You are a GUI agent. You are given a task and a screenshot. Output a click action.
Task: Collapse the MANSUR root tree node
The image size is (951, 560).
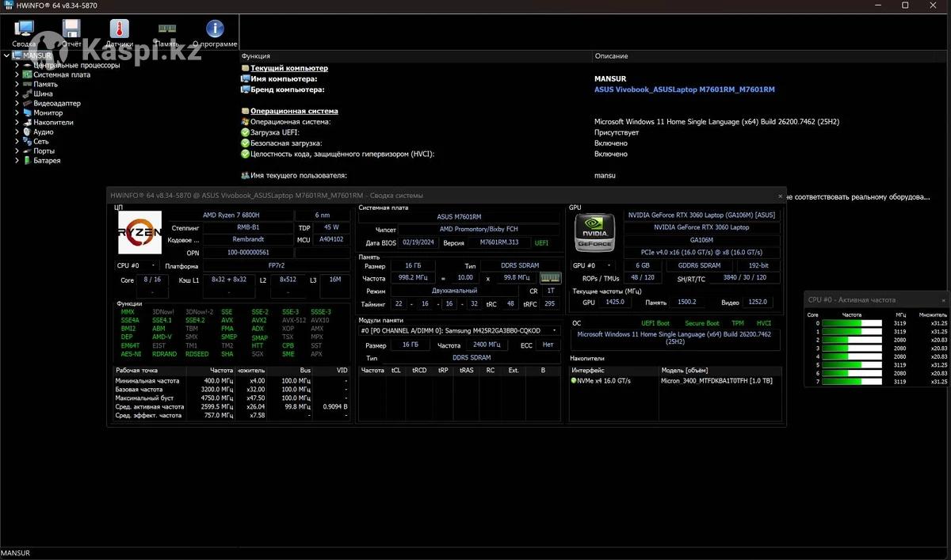pyautogui.click(x=7, y=55)
